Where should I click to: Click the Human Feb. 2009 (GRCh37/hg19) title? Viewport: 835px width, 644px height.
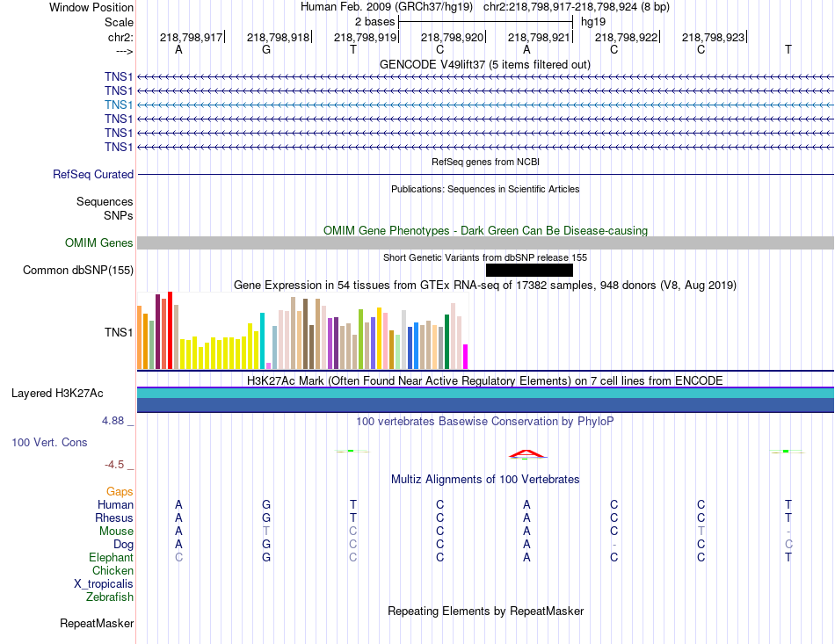coord(387,7)
